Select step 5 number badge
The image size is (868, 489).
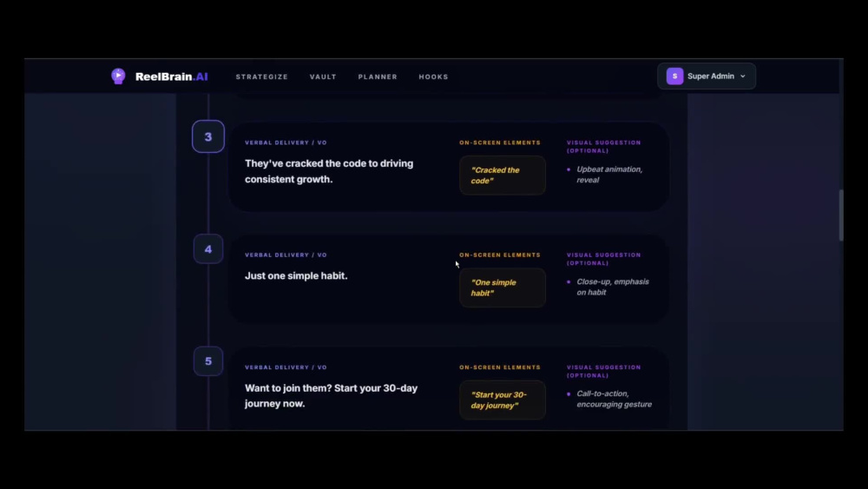(208, 361)
